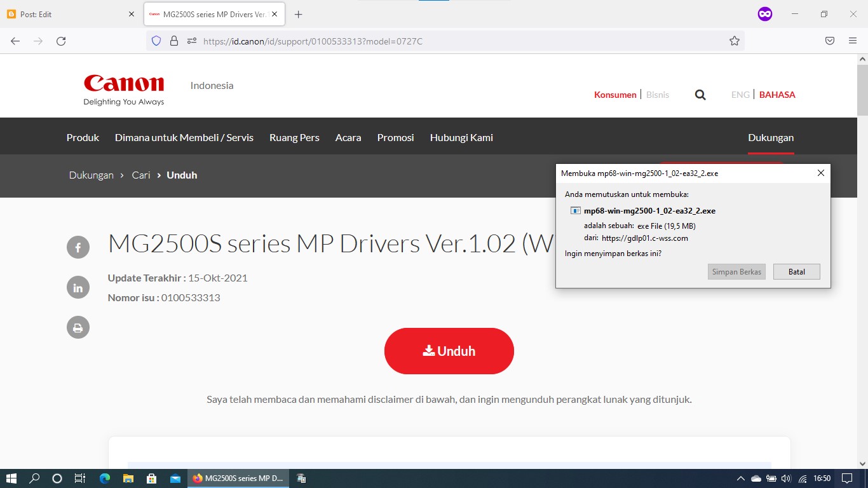868x488 pixels.
Task: Click Simpan Berkas in the download dialog
Action: click(736, 271)
